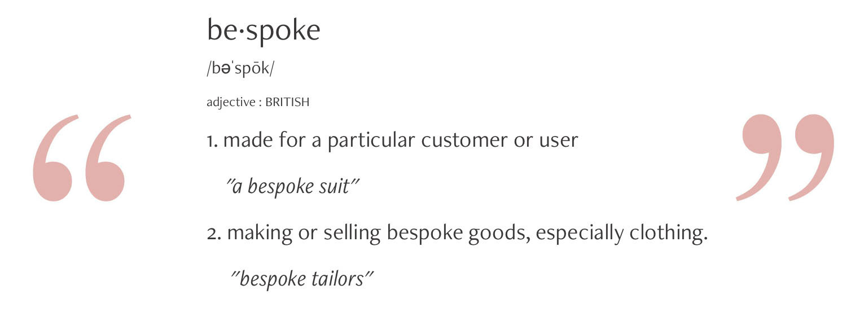This screenshot has height=316, width=868.
Task: Click the 'adjective' part-of-speech label
Action: pos(231,103)
